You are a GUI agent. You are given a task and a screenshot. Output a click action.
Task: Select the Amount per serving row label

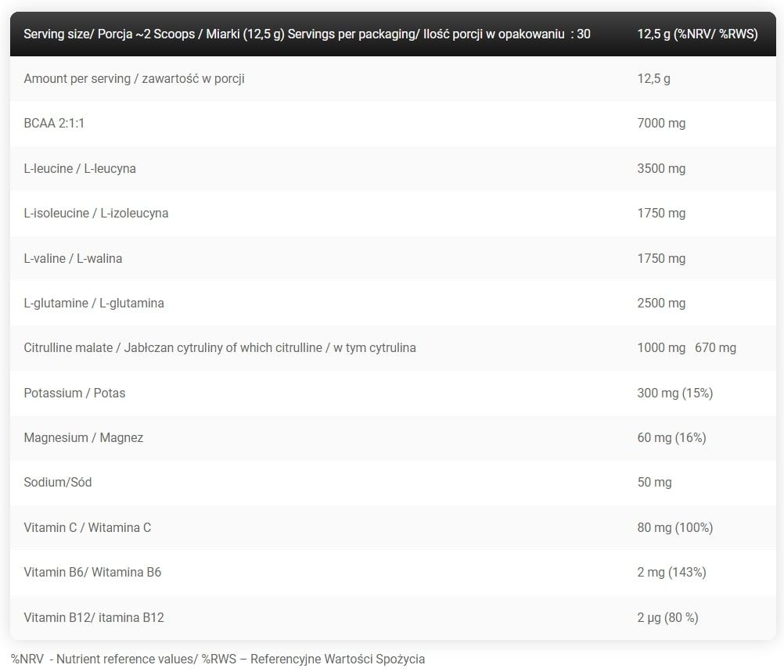134,78
